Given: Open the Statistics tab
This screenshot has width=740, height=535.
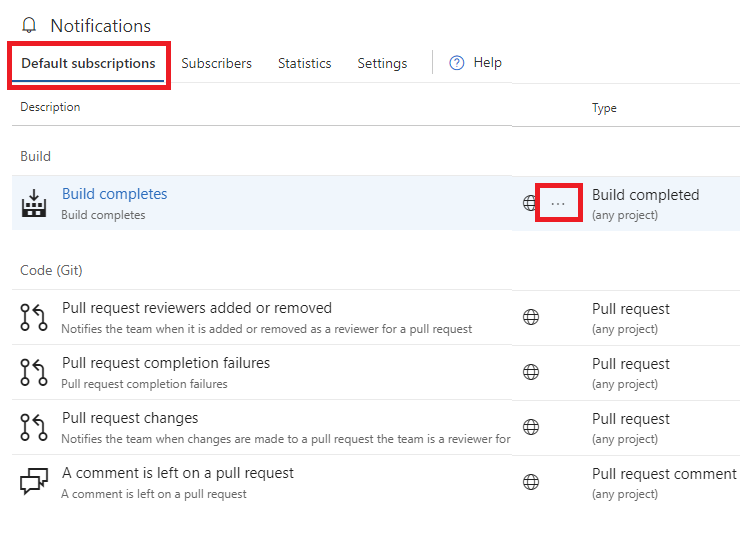Looking at the screenshot, I should pos(304,63).
